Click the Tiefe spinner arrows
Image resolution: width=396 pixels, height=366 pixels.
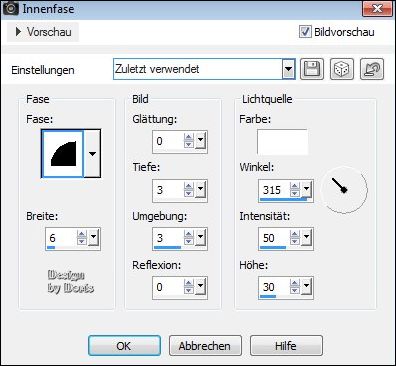point(189,189)
